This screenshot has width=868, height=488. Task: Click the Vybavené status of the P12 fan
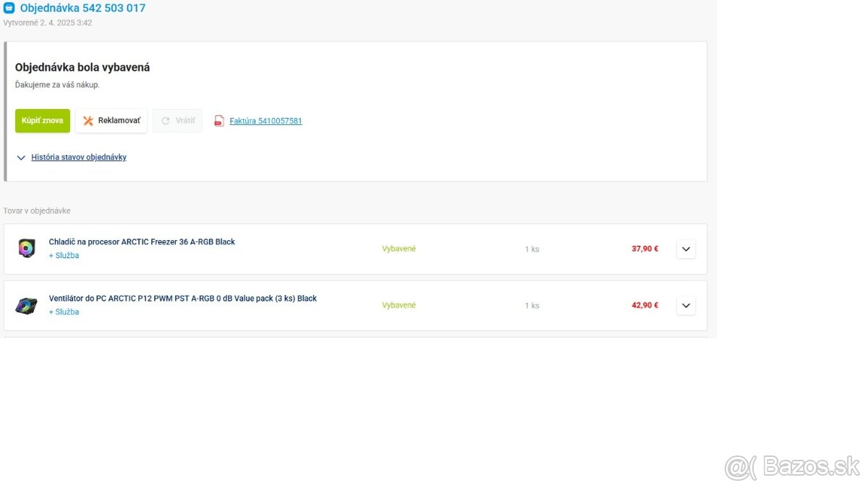[399, 305]
